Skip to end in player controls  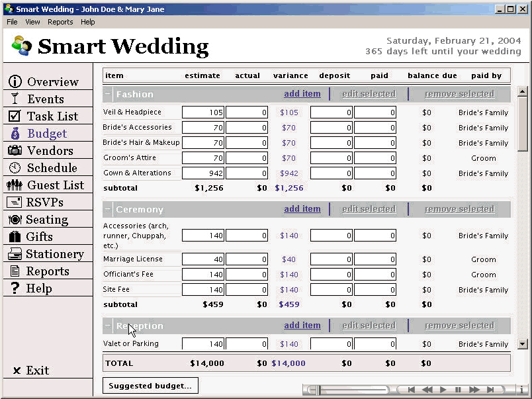tap(490, 390)
